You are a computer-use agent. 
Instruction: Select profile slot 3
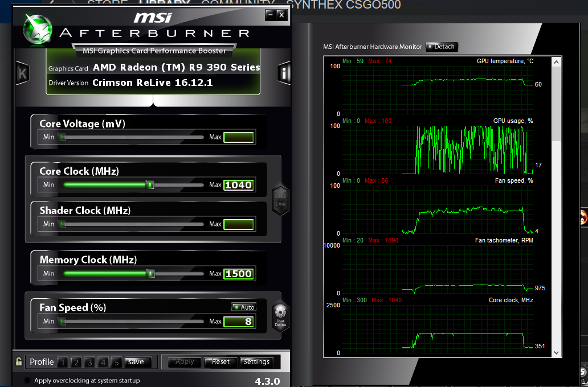click(89, 363)
